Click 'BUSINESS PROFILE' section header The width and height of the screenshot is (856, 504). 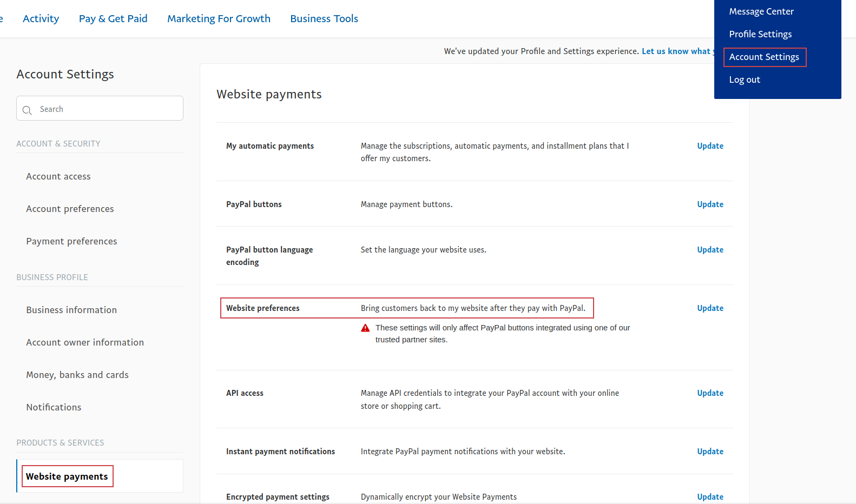pos(52,277)
